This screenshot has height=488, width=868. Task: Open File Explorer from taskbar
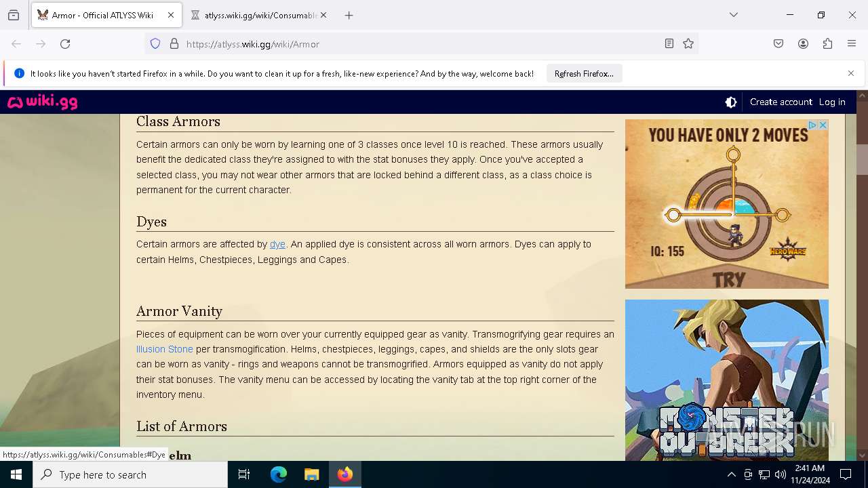(312, 474)
